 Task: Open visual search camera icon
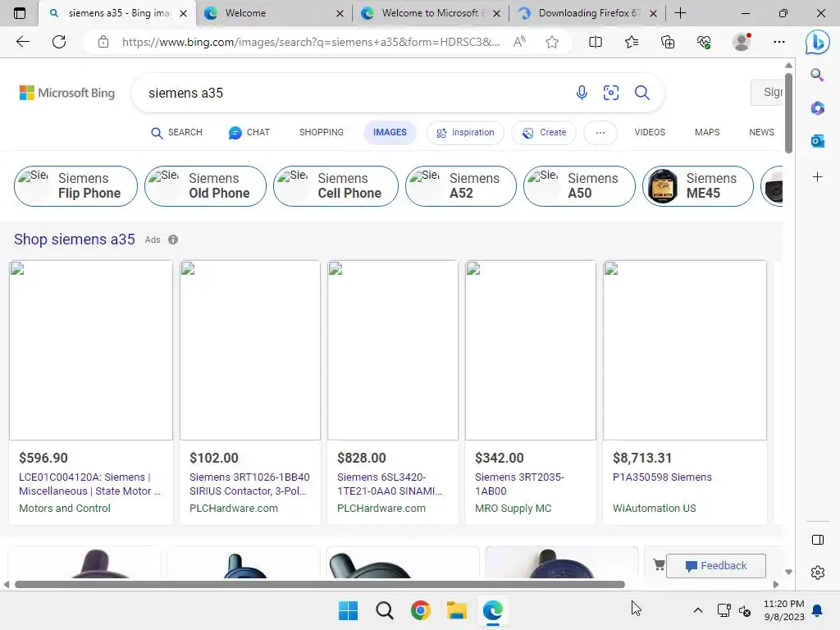[x=610, y=93]
